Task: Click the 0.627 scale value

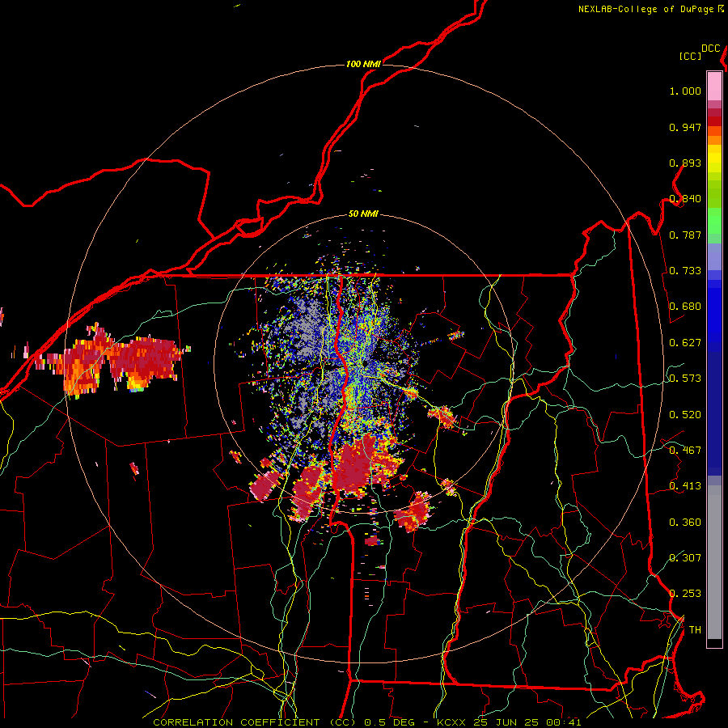Action: tap(685, 343)
